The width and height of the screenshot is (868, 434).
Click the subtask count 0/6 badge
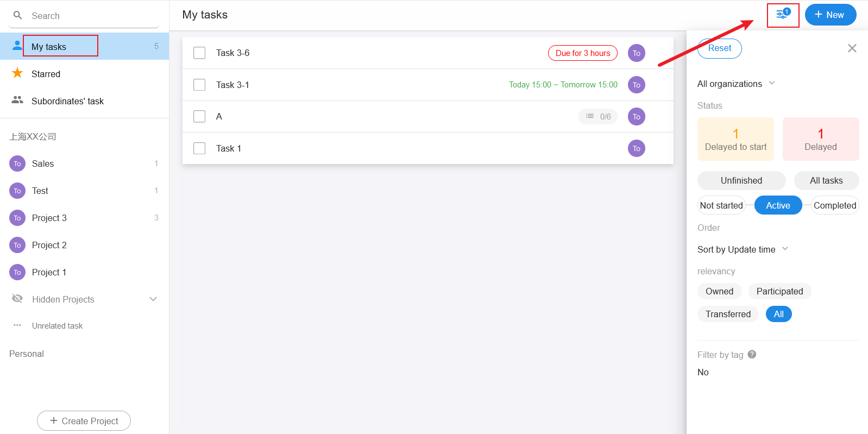point(598,117)
